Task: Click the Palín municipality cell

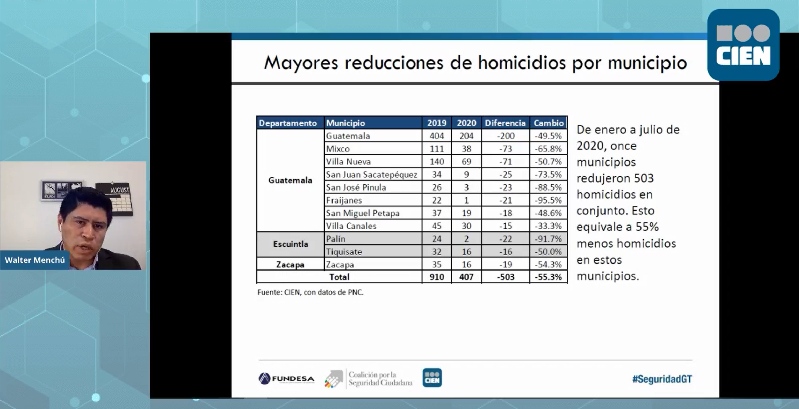Action: pos(373,238)
